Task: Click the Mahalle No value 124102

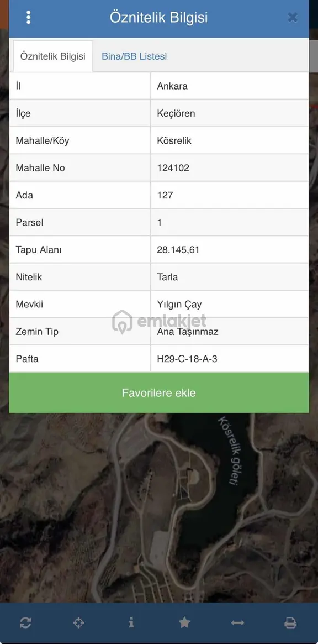Action: coord(173,167)
